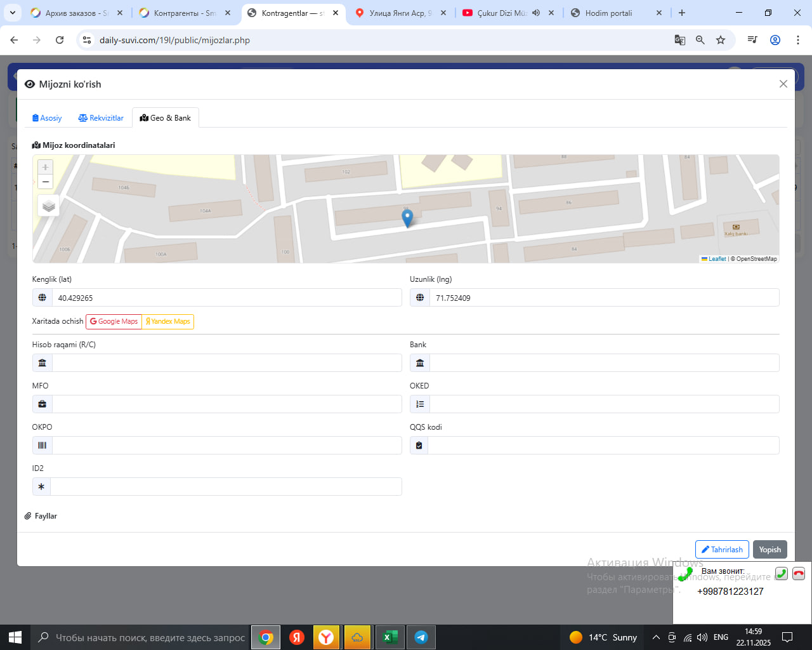Decline the incoming call with red phone

[x=799, y=573]
